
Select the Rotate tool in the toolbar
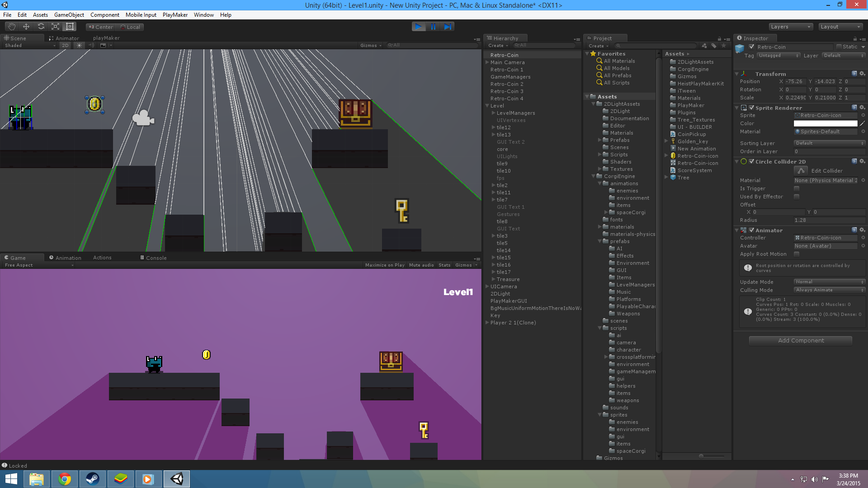41,27
